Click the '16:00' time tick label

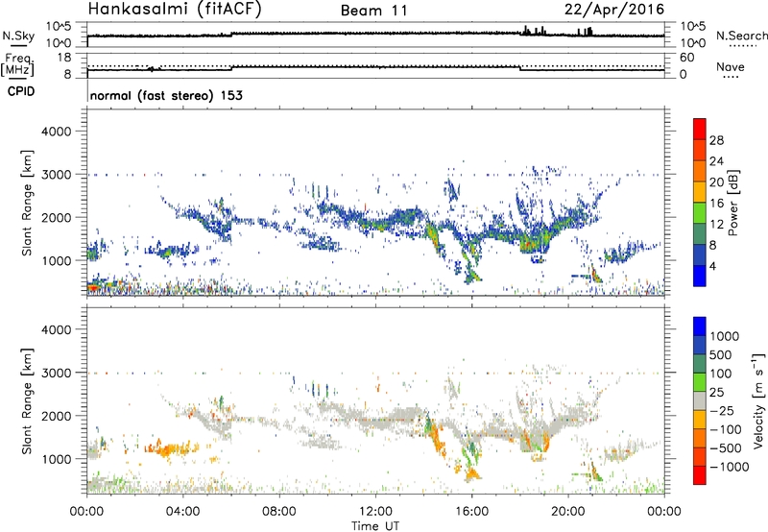[471, 512]
